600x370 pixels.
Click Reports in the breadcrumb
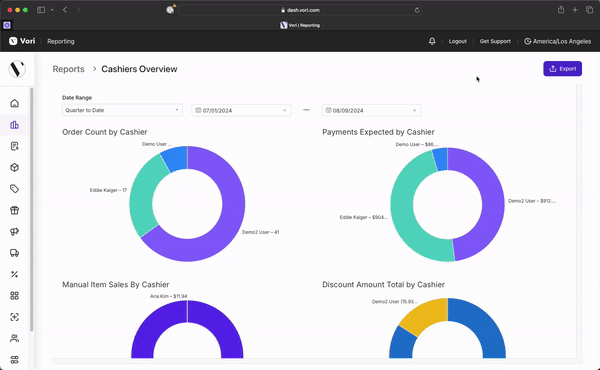coord(68,69)
